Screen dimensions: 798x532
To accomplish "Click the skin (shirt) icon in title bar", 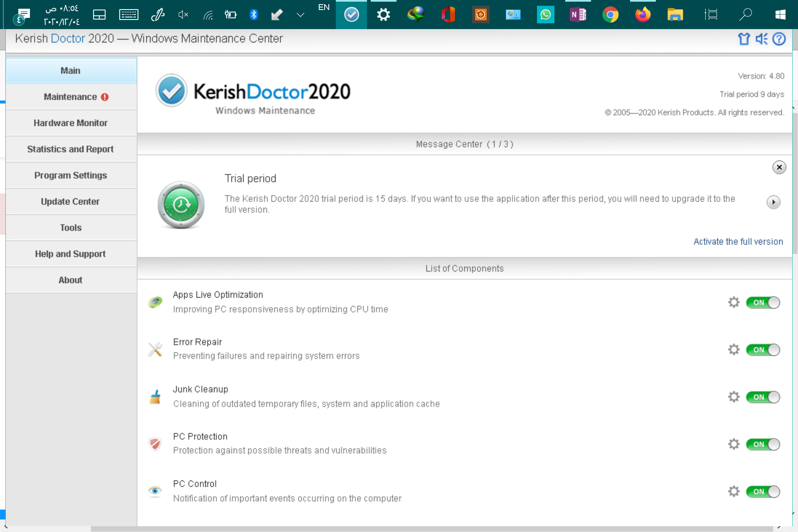I will click(x=744, y=39).
